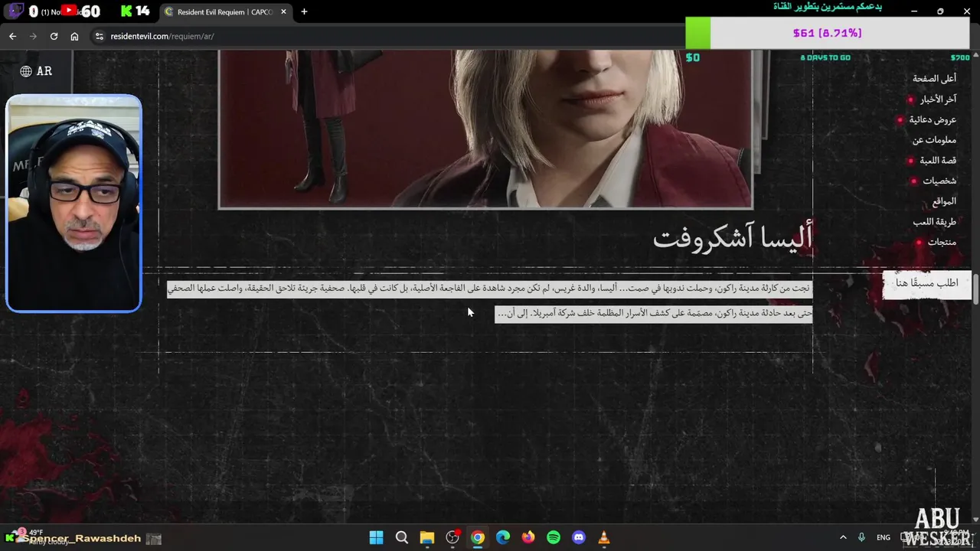Image resolution: width=980 pixels, height=551 pixels.
Task: Open the AR language selector
Action: 36,71
